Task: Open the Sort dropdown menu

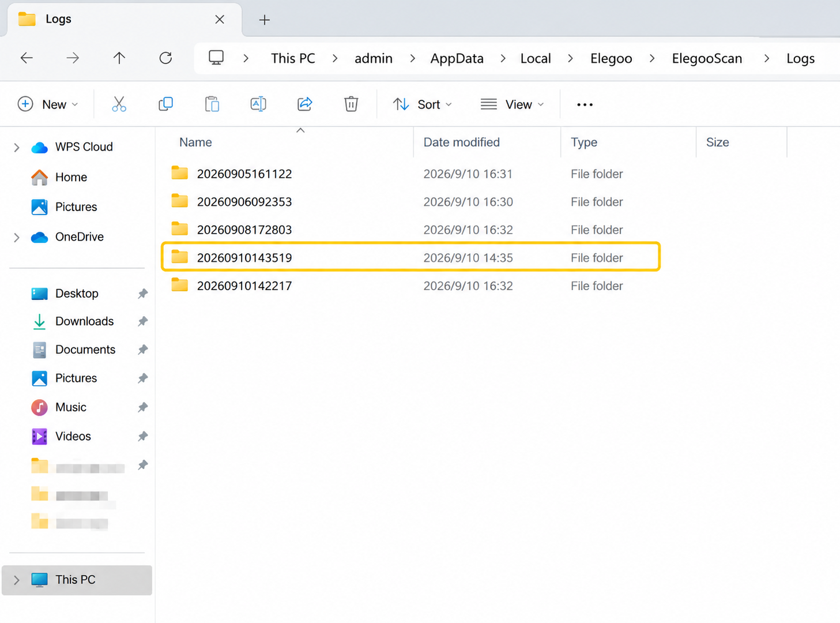Action: point(423,104)
